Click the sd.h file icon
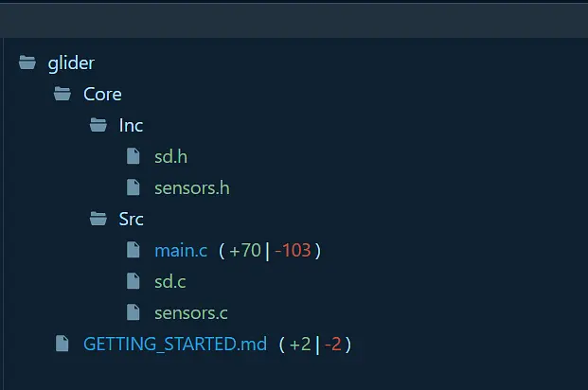Screen dimensions: 588x390 134,156
